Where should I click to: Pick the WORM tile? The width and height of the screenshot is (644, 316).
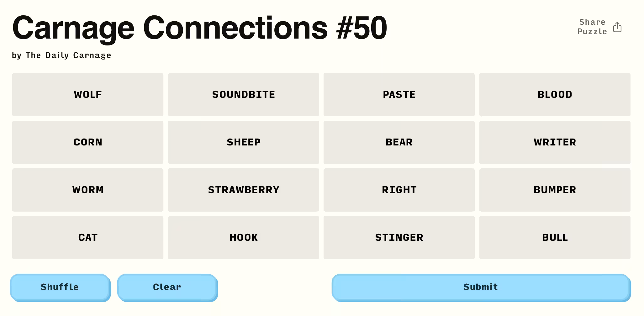pos(88,190)
